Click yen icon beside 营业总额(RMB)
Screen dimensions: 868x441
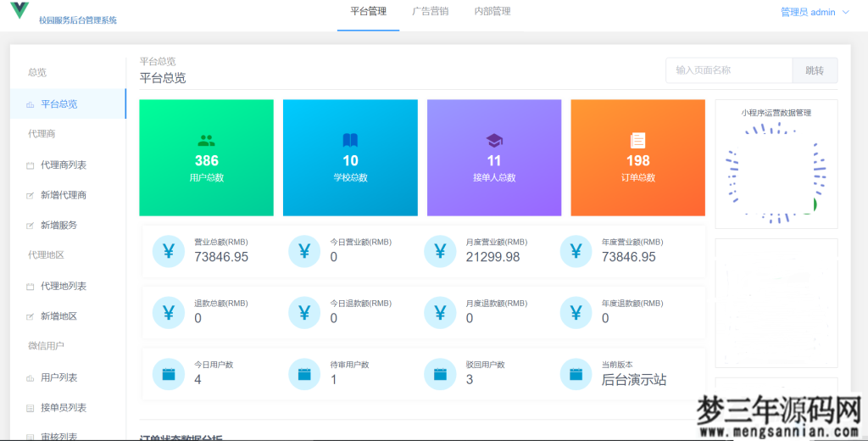[x=169, y=251]
